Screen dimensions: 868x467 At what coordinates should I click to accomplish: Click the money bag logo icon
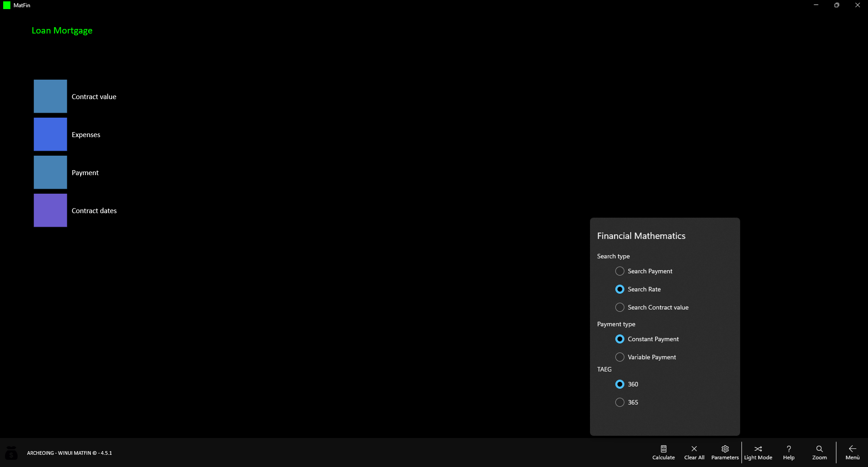tap(11, 453)
